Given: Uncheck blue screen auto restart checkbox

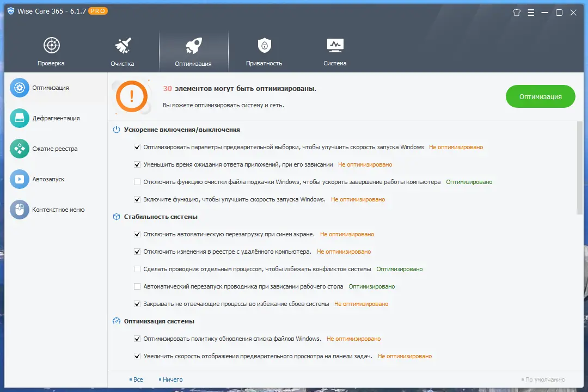Looking at the screenshot, I should coord(137,234).
